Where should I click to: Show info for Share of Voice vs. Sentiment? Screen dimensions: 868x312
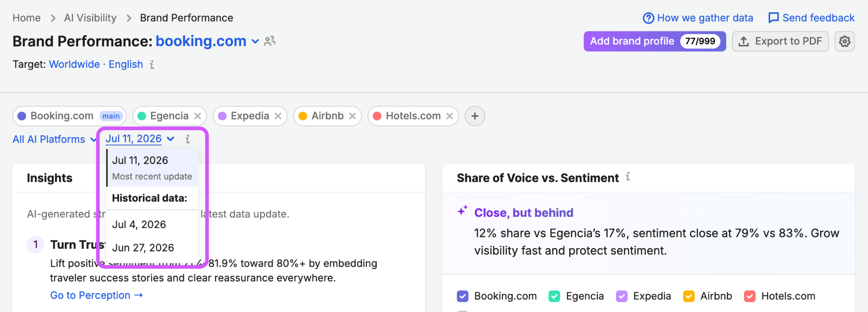pos(628,177)
